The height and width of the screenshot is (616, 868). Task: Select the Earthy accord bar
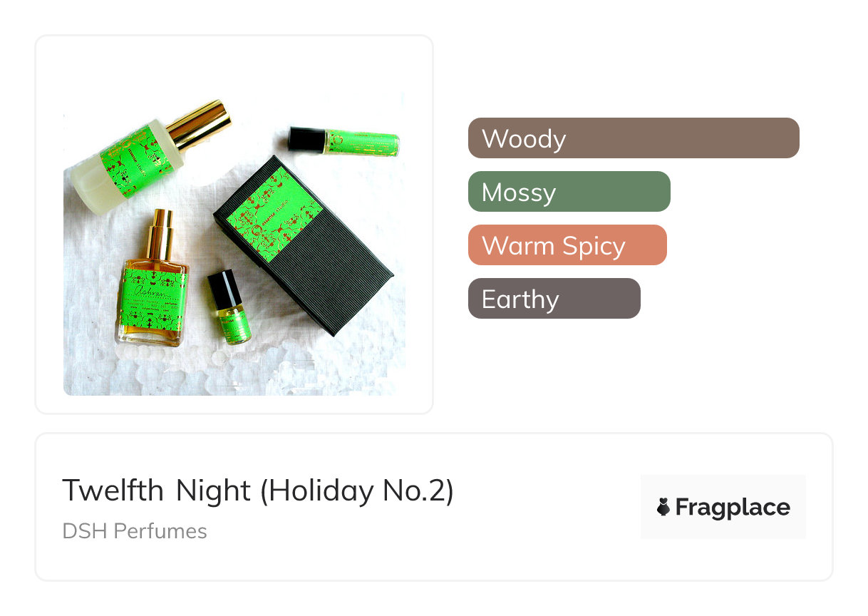(x=554, y=299)
